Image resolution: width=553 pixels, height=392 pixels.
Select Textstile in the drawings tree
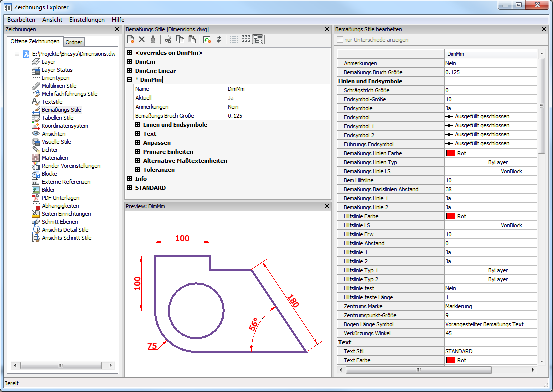(x=52, y=102)
